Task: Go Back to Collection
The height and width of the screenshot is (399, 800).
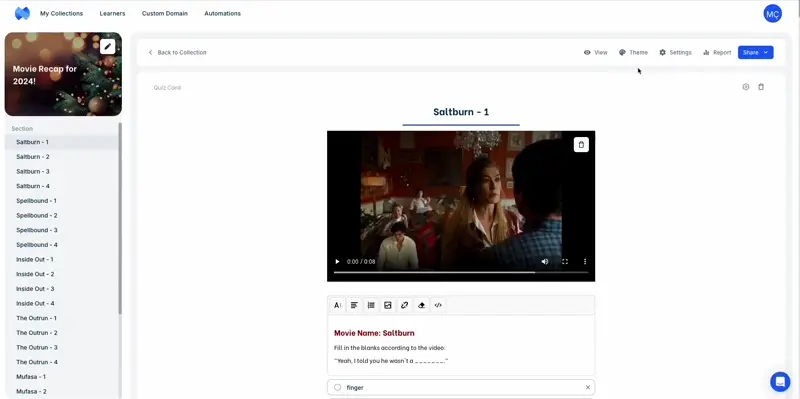Action: click(177, 53)
